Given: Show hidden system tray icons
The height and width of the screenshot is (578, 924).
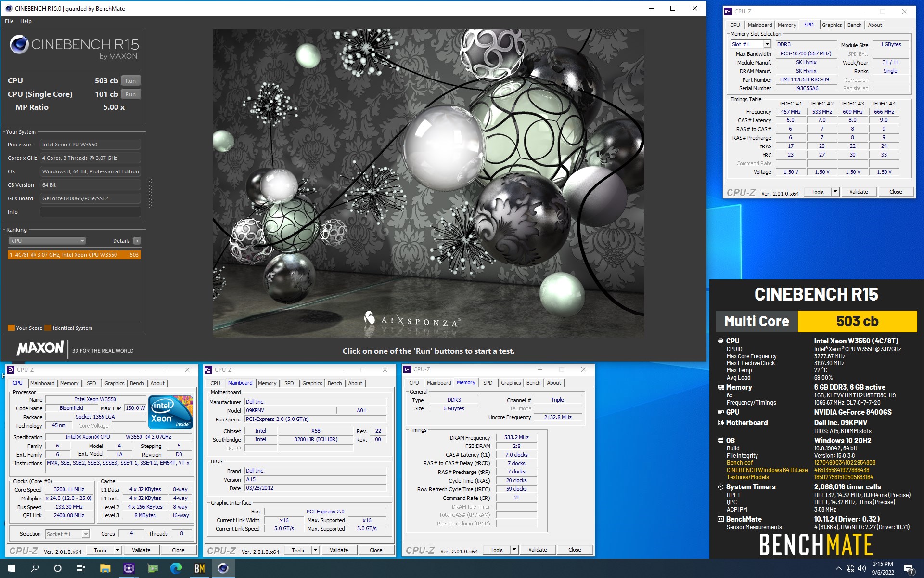Looking at the screenshot, I should pyautogui.click(x=839, y=568).
